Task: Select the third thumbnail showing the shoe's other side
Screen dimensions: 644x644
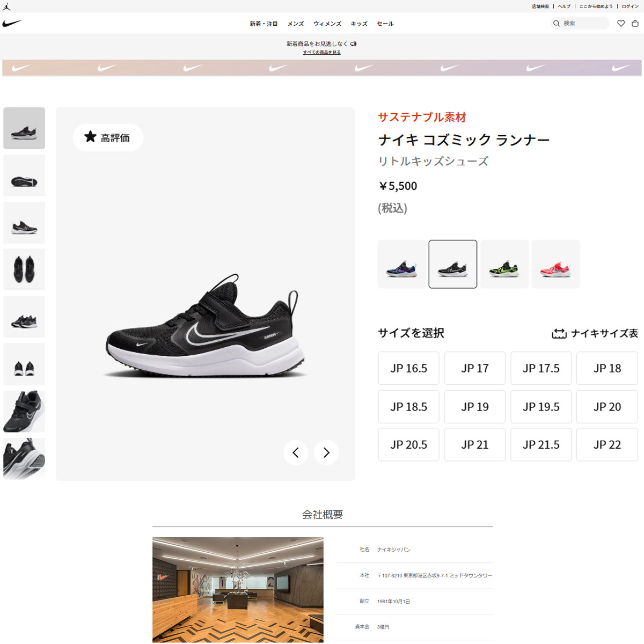Action: coord(24,223)
